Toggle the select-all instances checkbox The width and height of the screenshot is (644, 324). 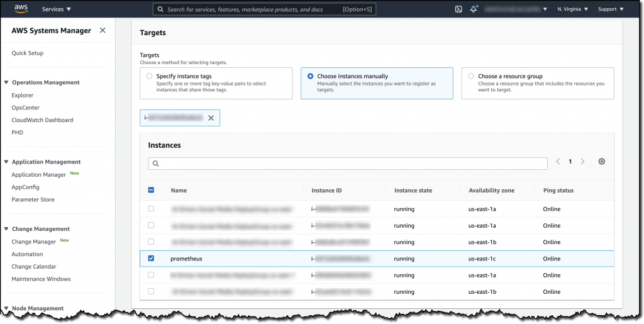[151, 190]
